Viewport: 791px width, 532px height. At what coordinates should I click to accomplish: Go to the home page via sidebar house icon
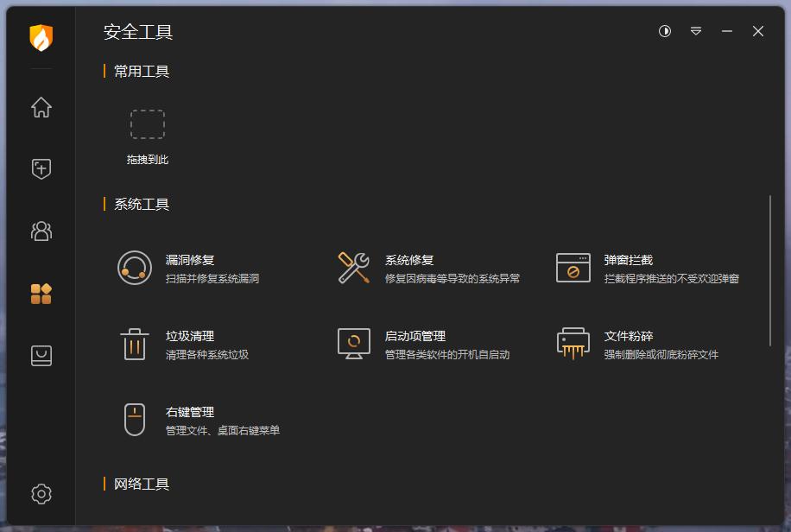pos(40,107)
